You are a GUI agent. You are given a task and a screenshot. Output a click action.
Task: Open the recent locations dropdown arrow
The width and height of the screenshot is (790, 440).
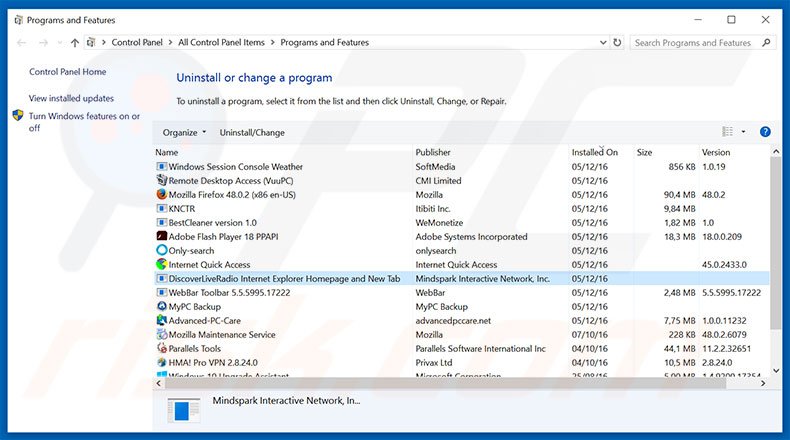pos(60,43)
